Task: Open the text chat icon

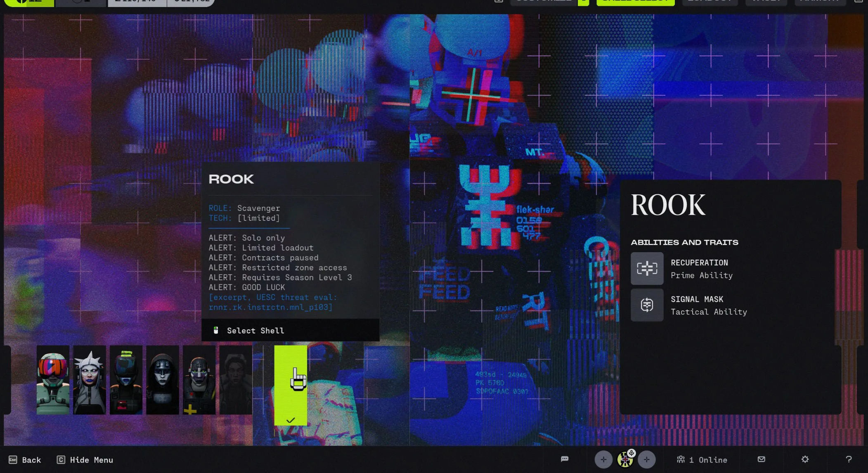Action: click(565, 459)
